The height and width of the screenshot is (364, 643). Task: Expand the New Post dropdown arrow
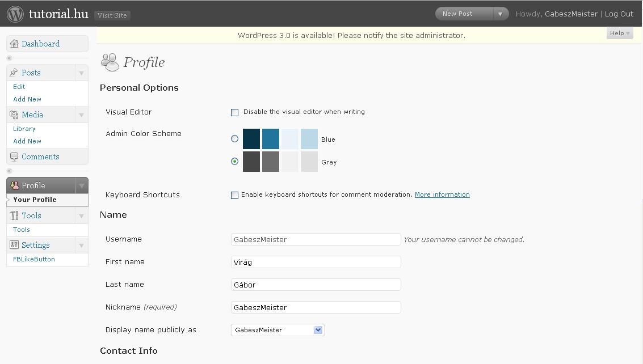pyautogui.click(x=500, y=14)
